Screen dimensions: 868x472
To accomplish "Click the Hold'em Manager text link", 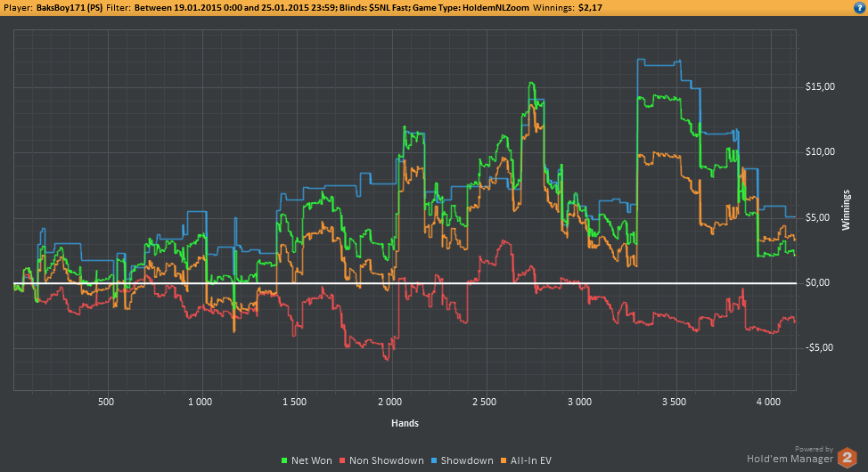I will tap(790, 459).
